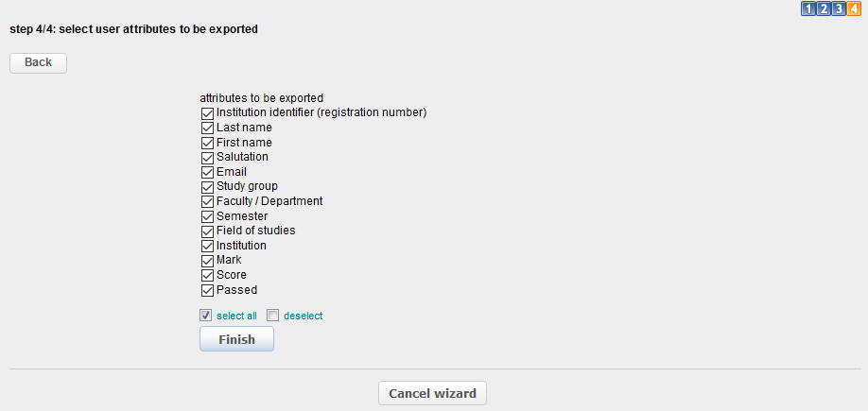Click the deselect empty box icon
868x411 pixels.
pos(272,316)
